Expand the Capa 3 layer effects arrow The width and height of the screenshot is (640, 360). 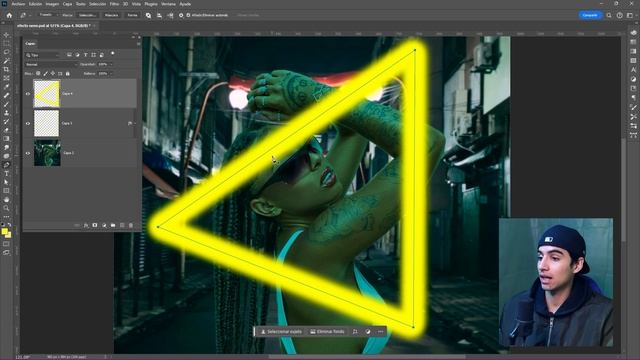click(135, 123)
